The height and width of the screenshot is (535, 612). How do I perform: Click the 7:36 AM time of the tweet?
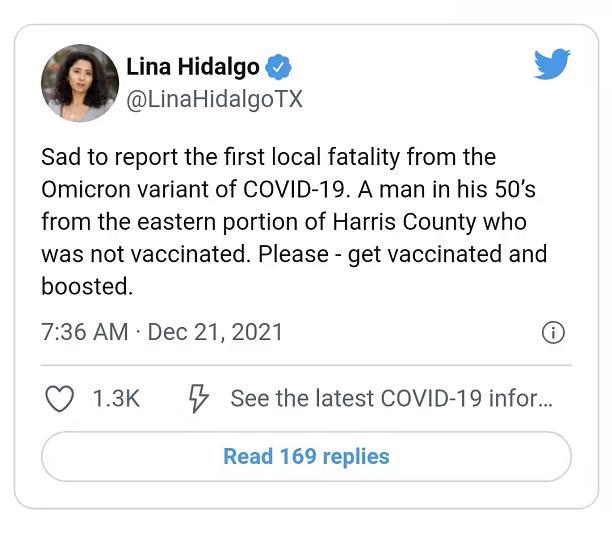pyautogui.click(x=85, y=332)
